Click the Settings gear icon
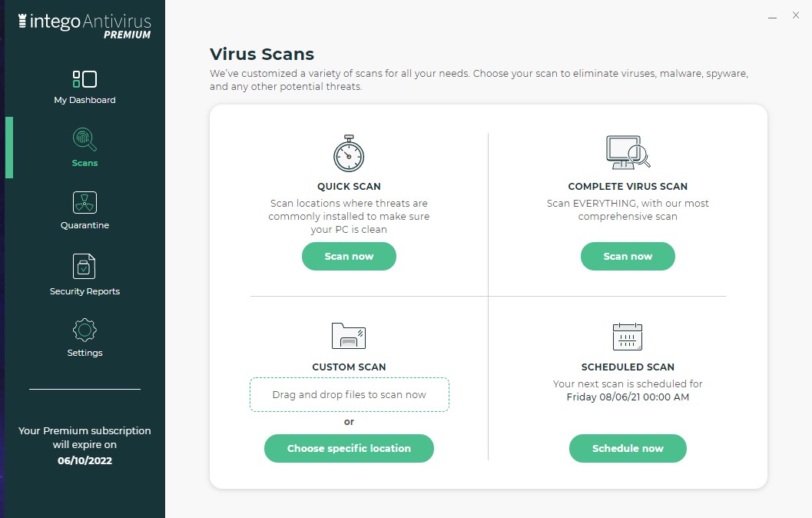 [85, 330]
